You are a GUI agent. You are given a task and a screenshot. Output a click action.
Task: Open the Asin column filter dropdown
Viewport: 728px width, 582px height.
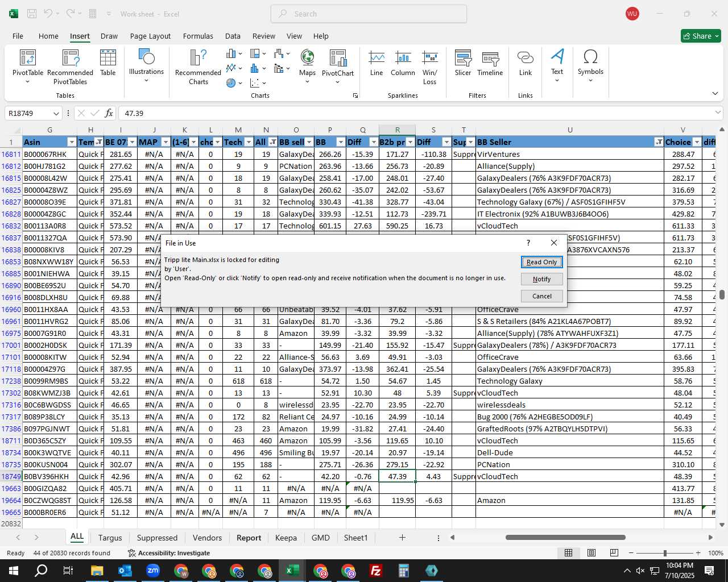click(x=72, y=142)
